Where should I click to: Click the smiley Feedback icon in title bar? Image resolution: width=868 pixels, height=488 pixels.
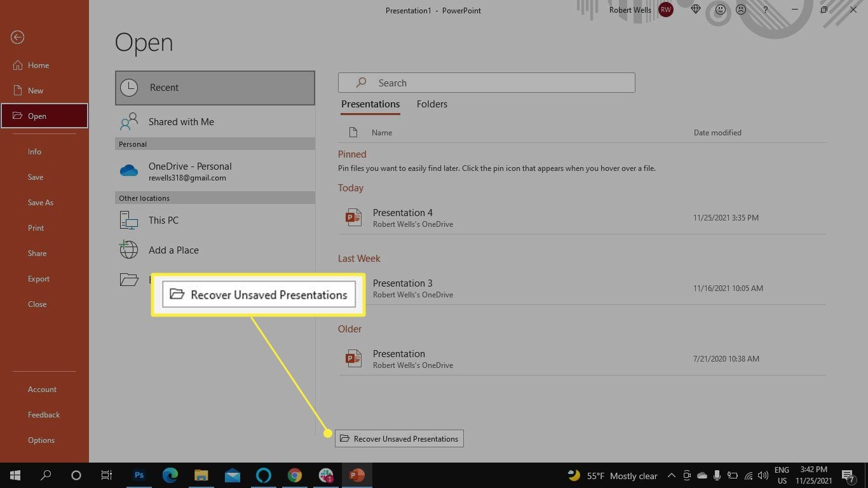coord(720,10)
